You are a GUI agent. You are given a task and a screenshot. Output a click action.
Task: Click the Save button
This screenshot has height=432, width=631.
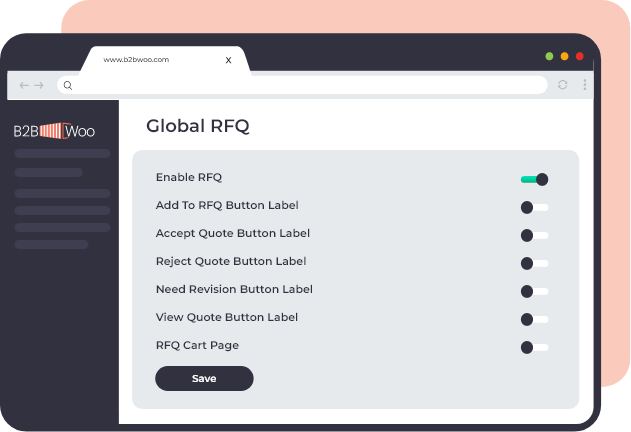pyautogui.click(x=204, y=378)
